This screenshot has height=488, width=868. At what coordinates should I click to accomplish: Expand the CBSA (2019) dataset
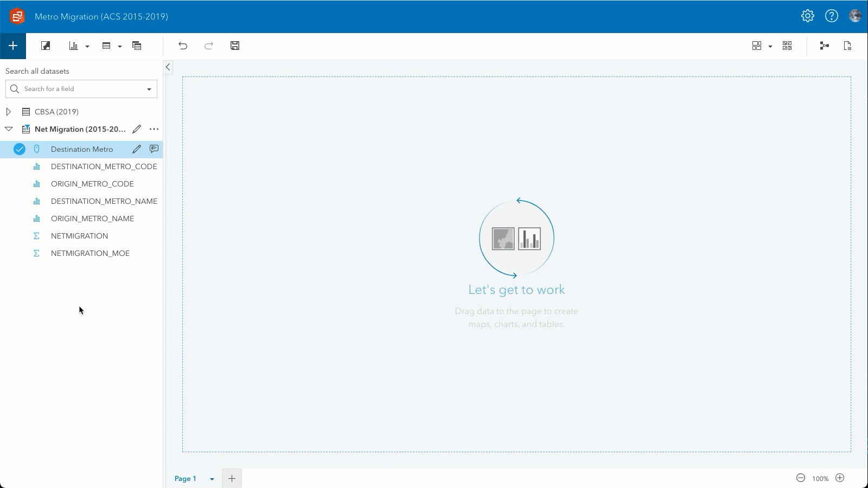coord(8,112)
